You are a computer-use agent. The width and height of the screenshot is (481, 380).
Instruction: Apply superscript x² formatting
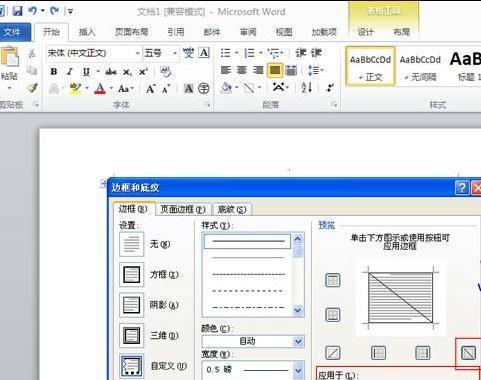coord(143,72)
